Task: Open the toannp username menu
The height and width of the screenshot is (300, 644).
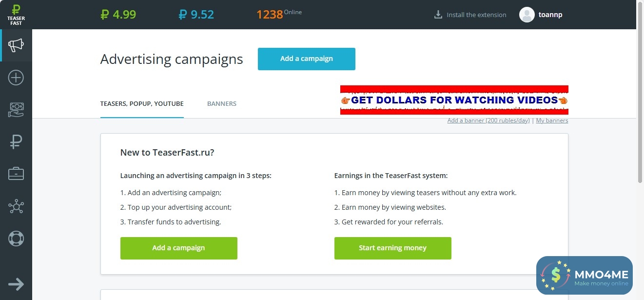Action: [550, 15]
